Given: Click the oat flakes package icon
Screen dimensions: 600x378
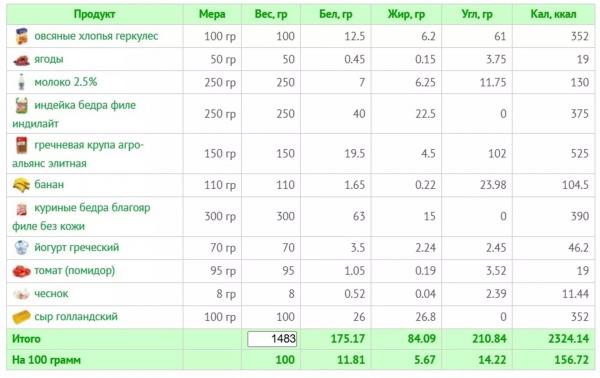Looking at the screenshot, I should tap(21, 36).
